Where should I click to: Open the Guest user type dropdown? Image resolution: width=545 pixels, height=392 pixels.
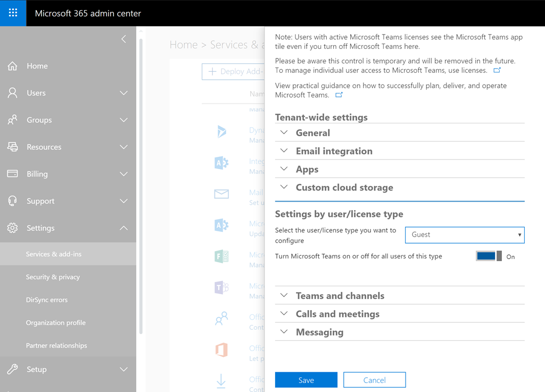tap(465, 235)
